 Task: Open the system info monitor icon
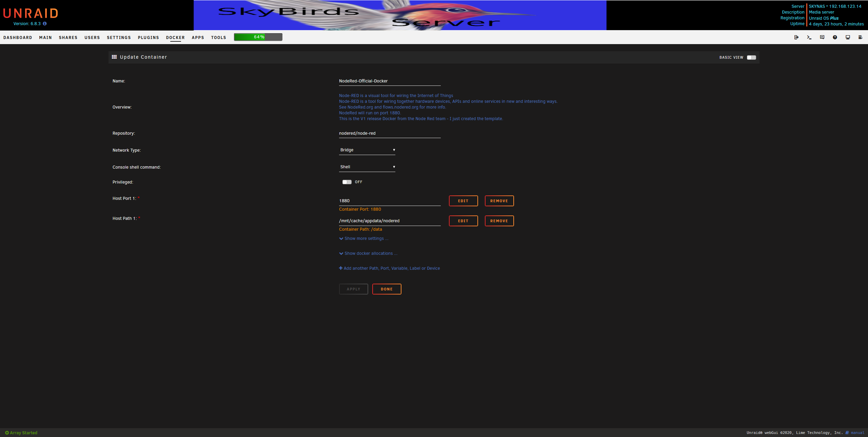(x=848, y=37)
